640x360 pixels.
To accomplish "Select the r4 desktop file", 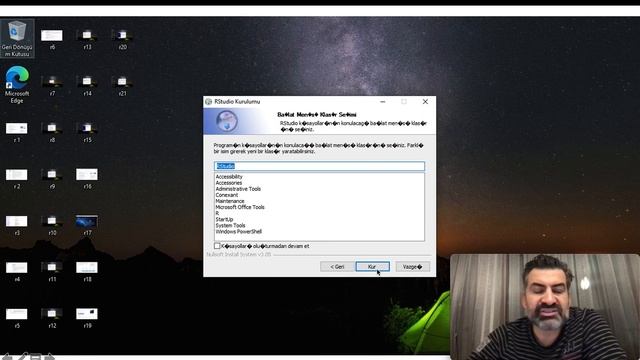I will point(17,271).
